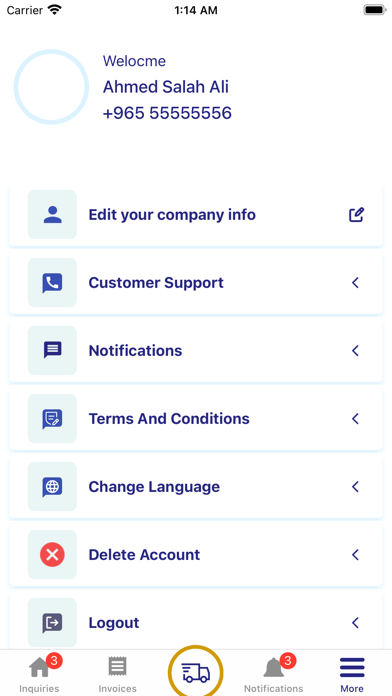
Task: Switch to the Inquiries tab
Action: click(x=40, y=674)
